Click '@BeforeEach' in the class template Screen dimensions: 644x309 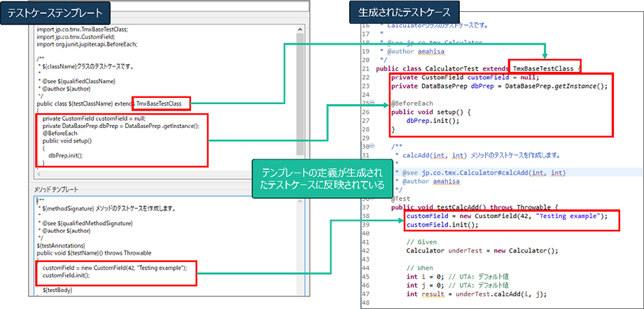click(x=59, y=134)
